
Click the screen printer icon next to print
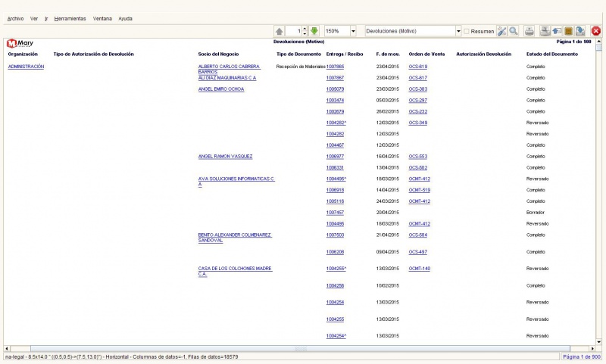point(545,31)
